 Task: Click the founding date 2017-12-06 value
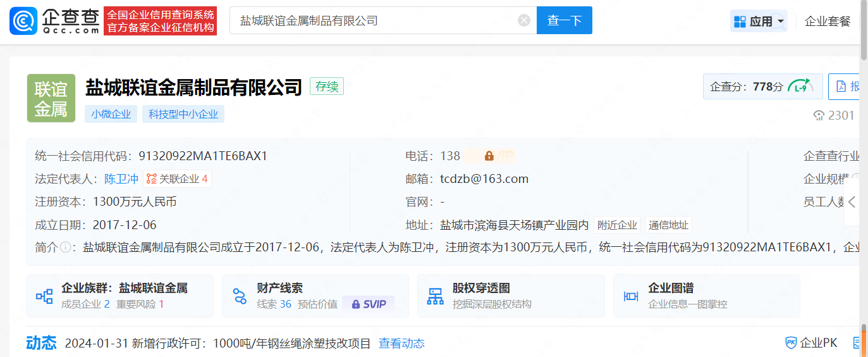(x=125, y=225)
